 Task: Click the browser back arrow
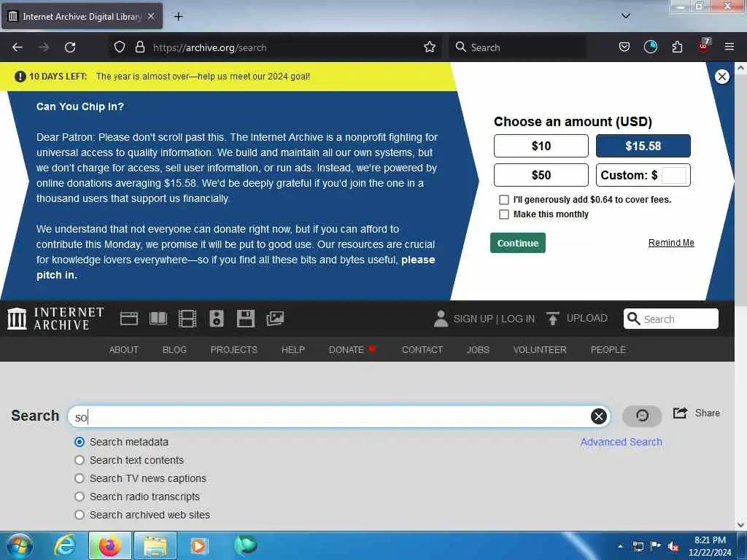[x=18, y=47]
